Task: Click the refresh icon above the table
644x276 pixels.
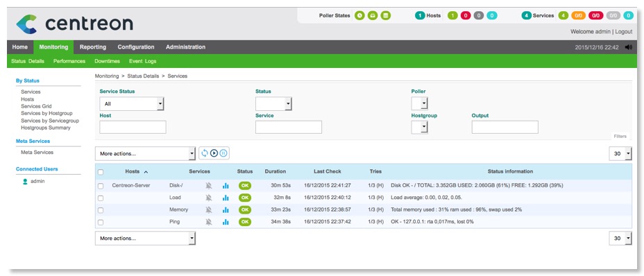Action: pos(204,153)
